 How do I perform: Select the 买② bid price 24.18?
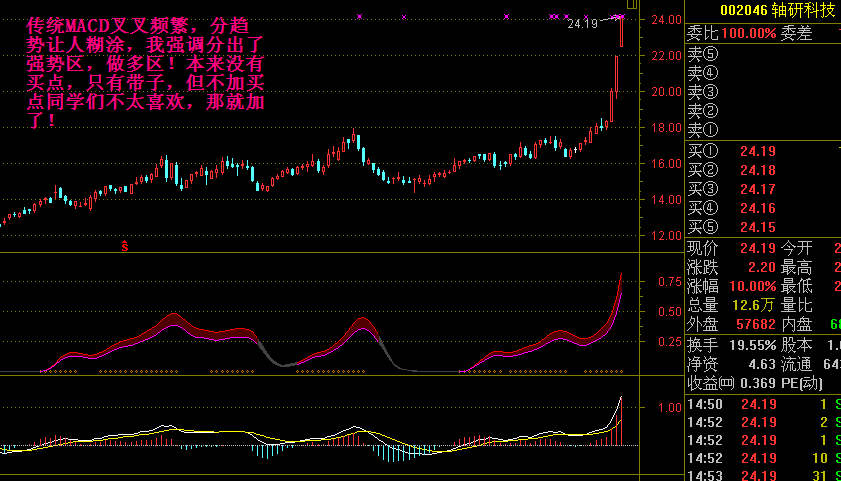coord(758,171)
